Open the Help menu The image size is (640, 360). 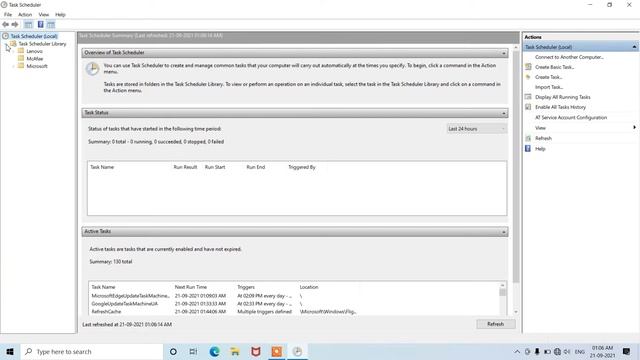pos(60,14)
